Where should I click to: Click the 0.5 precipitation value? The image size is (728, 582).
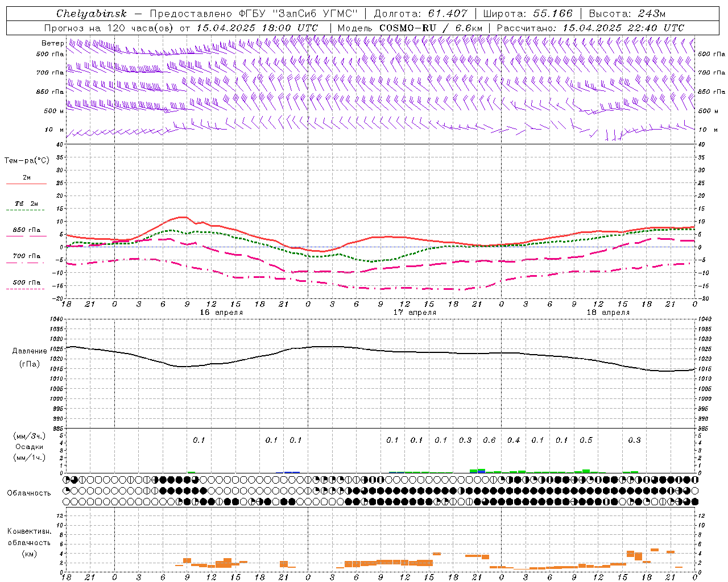point(586,440)
